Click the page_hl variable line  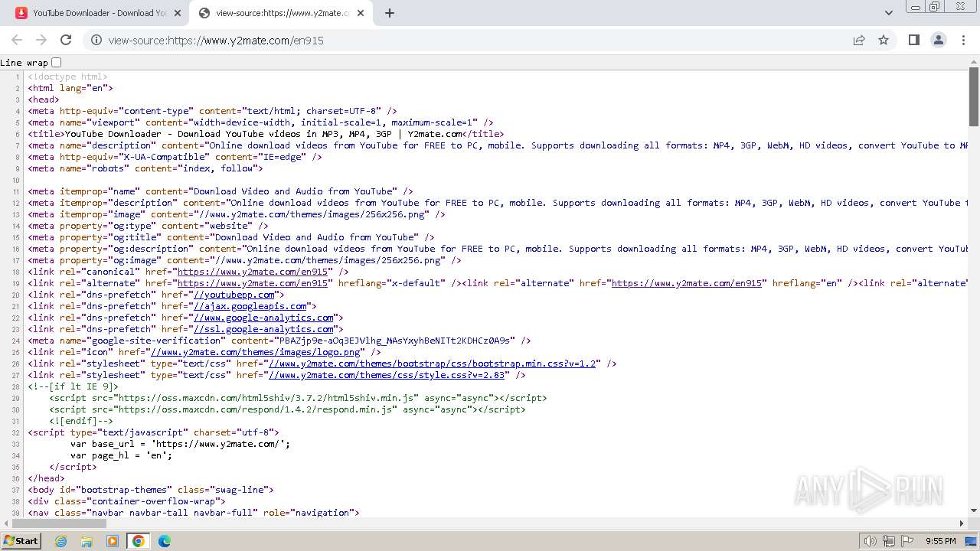click(x=121, y=455)
